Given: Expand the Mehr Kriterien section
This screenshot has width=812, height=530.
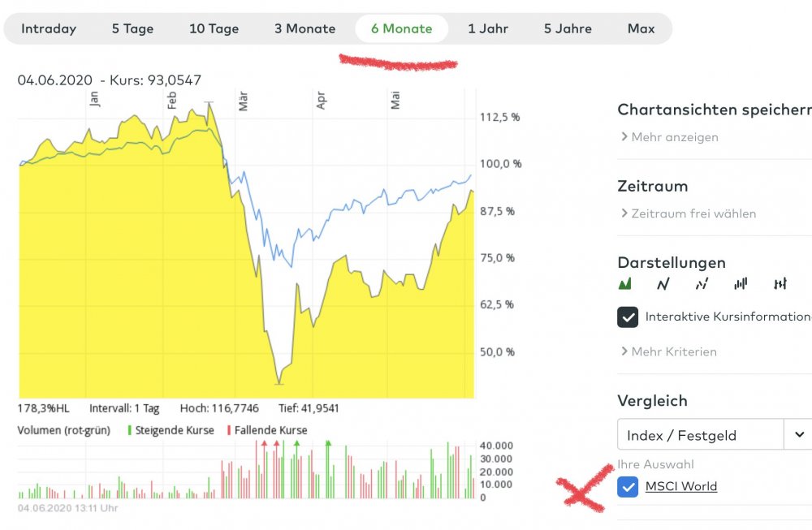Looking at the screenshot, I should (668, 351).
